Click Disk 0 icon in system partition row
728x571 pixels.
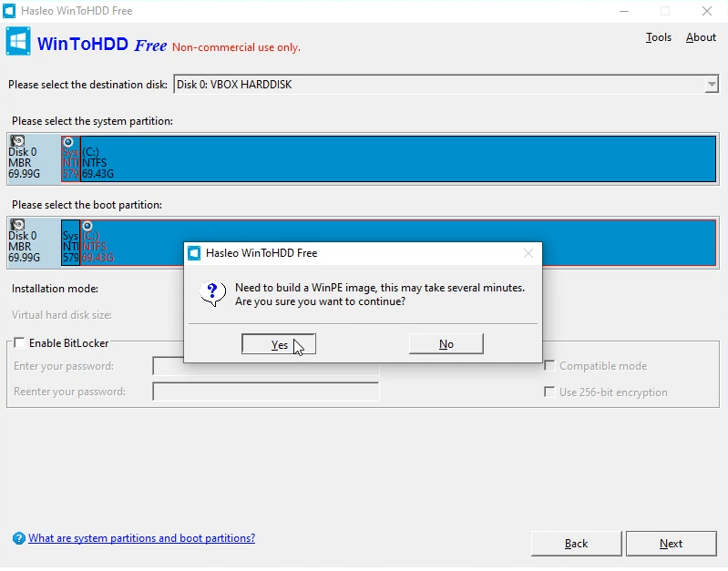[x=17, y=140]
